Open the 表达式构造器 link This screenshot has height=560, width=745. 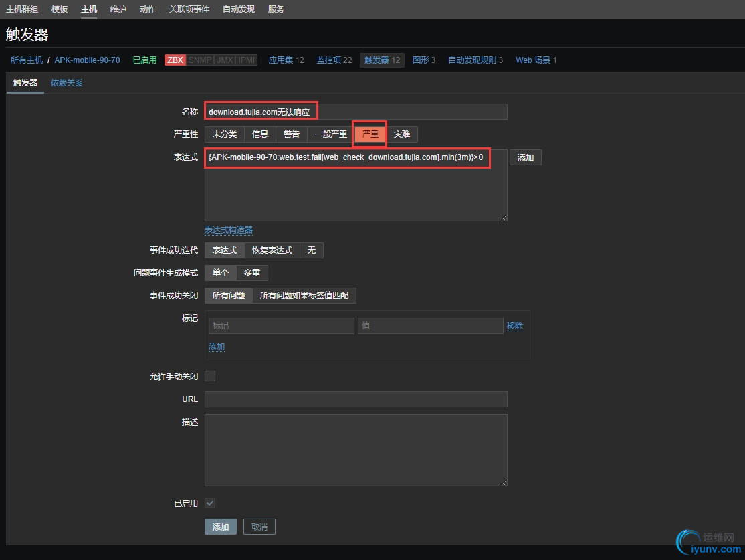[x=229, y=230]
